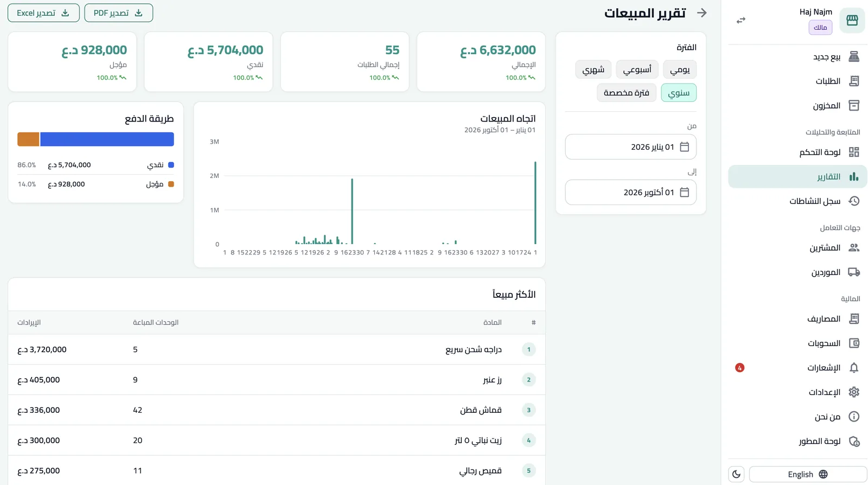Click the orange مؤجل segment of payment bar
This screenshot has width=868, height=485.
pyautogui.click(x=28, y=139)
